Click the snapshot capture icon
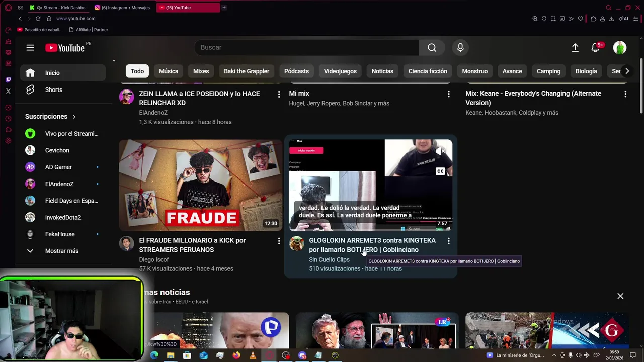Image resolution: width=644 pixels, height=362 pixels. click(553, 19)
